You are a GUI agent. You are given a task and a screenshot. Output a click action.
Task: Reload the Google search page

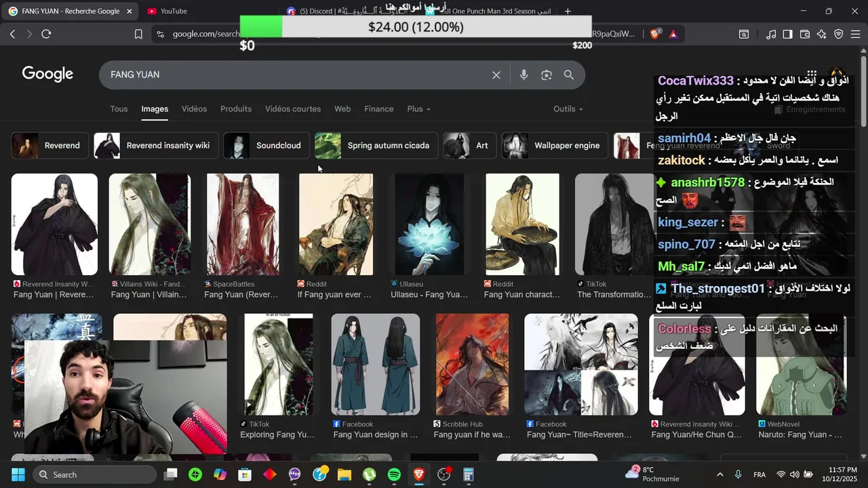coord(46,34)
